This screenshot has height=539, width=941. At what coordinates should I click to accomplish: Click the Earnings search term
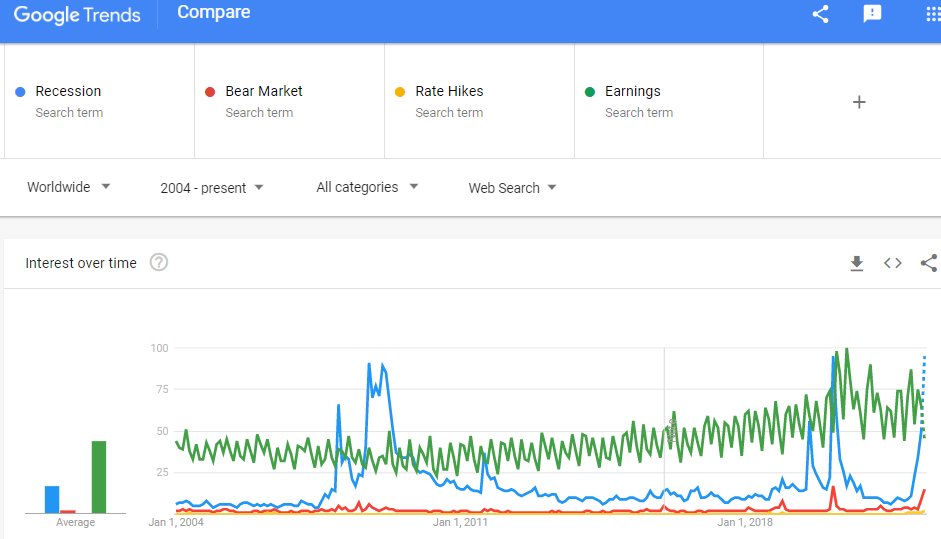(633, 91)
